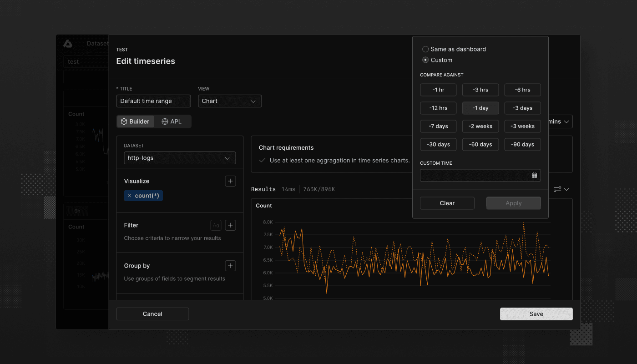The image size is (637, 364).
Task: Open the http-logs dataset dropdown
Action: coord(179,158)
